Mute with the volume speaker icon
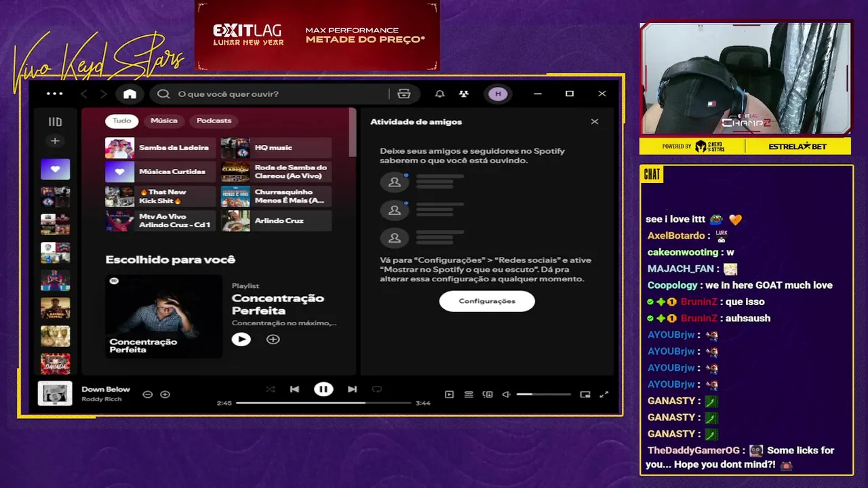 [x=506, y=394]
